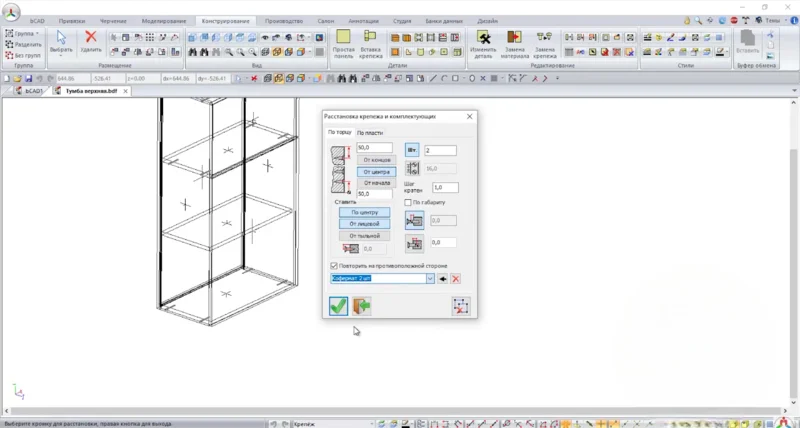This screenshot has height=428, width=800.
Task: Click the exit door icon in dialog
Action: 361,306
